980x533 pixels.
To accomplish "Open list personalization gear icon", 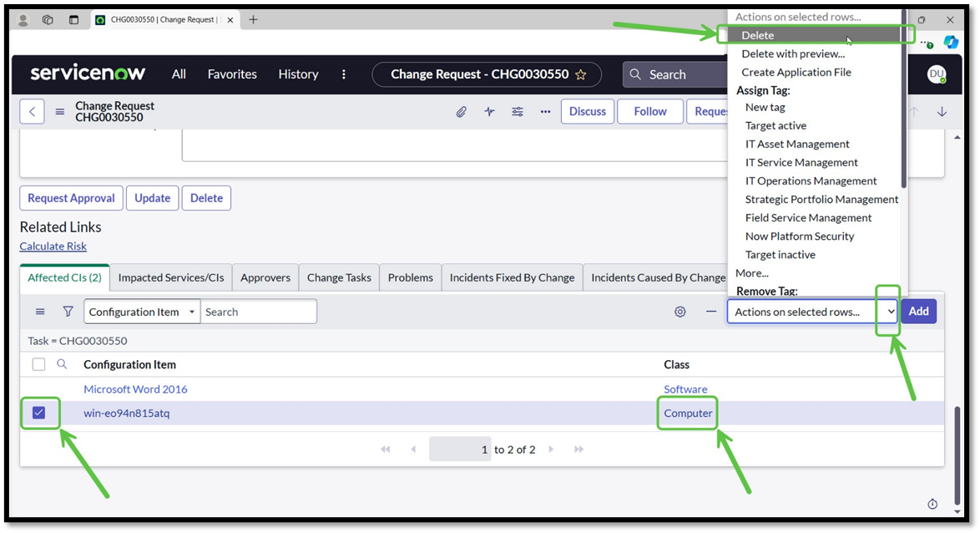I will pos(680,312).
